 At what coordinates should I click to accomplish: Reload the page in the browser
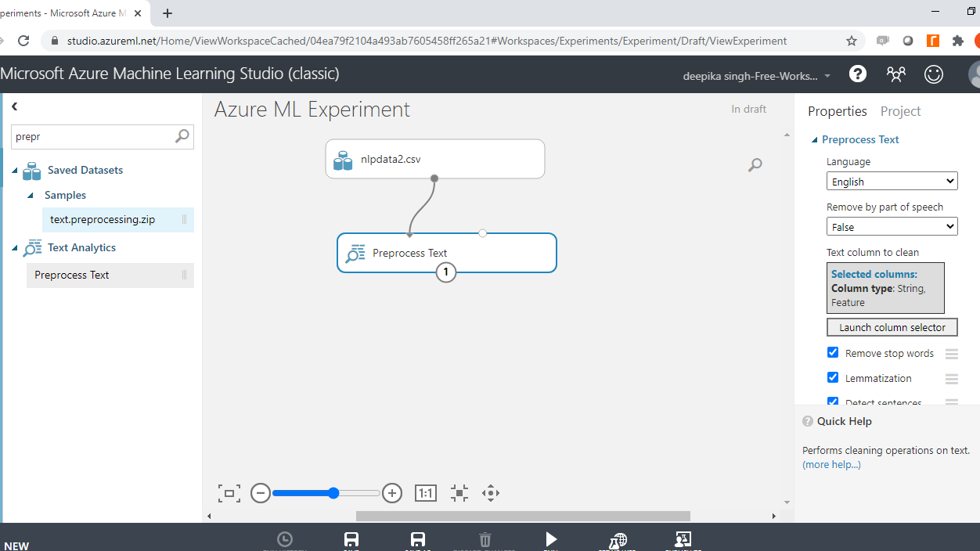(x=23, y=41)
